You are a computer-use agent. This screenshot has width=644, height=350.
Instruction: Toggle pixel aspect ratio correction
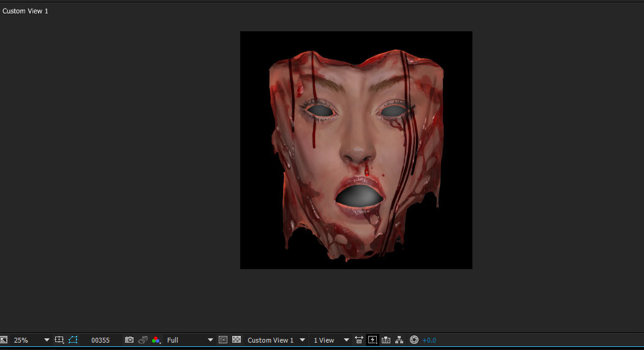pyautogui.click(x=359, y=340)
